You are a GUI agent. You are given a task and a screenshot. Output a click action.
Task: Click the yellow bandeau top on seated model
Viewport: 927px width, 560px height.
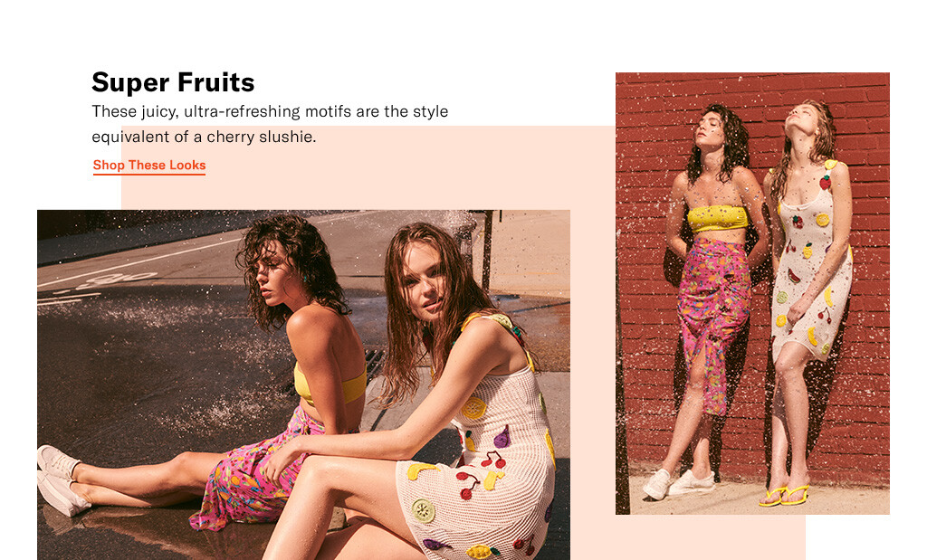click(x=330, y=384)
